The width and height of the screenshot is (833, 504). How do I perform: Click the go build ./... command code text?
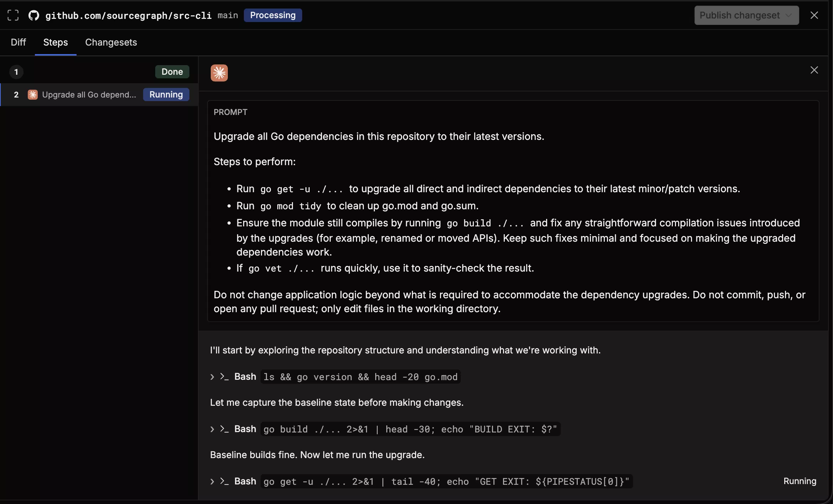coord(410,429)
